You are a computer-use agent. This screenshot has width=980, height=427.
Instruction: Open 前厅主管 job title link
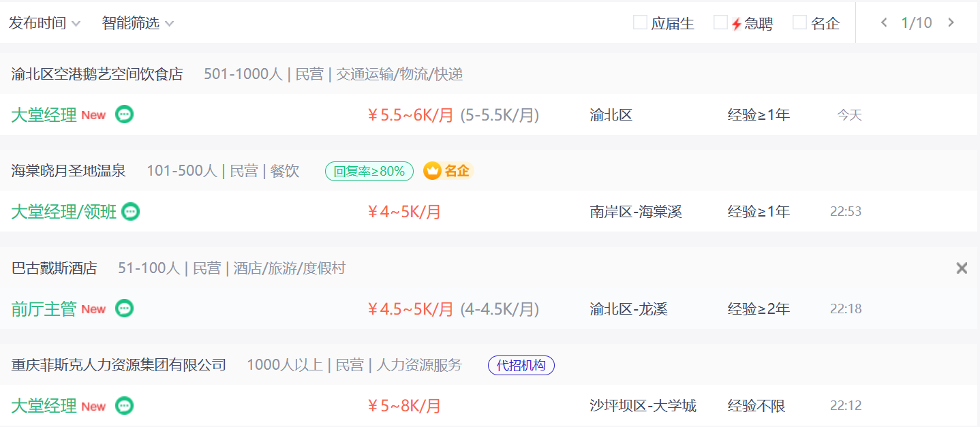point(44,309)
